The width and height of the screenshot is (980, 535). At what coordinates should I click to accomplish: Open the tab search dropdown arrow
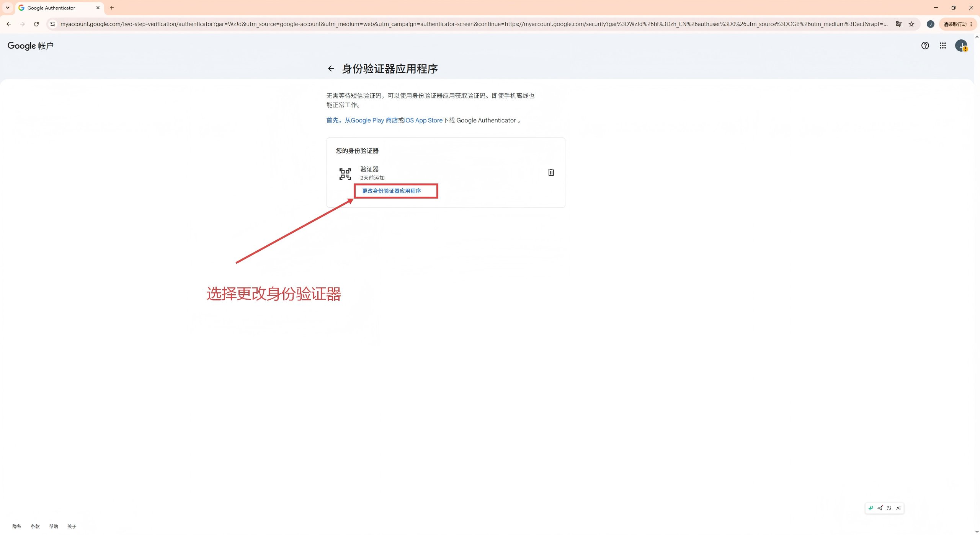7,8
